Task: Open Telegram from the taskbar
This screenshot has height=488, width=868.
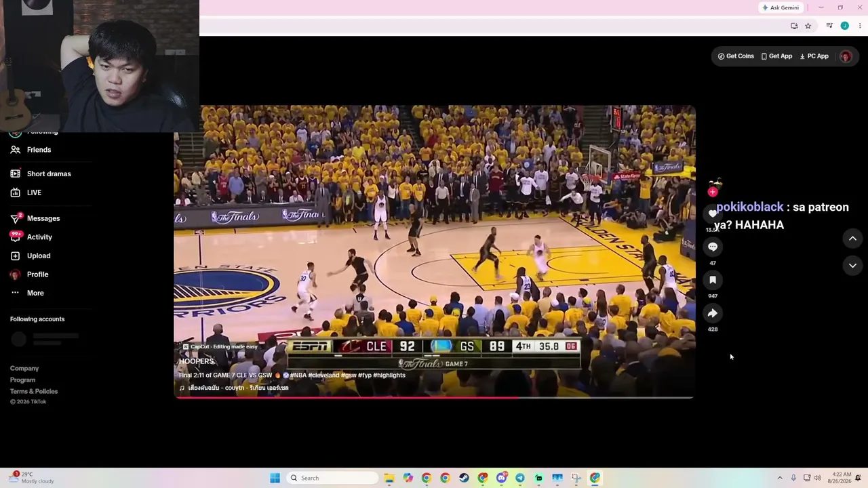Action: (520, 478)
